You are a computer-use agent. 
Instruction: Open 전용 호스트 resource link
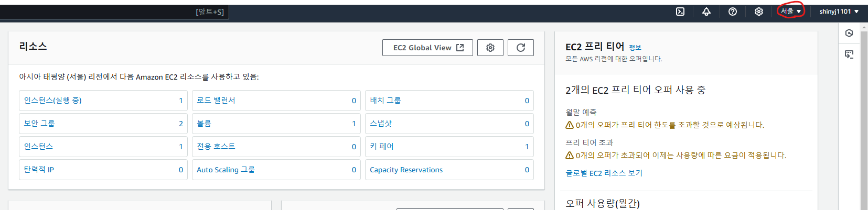tap(216, 146)
